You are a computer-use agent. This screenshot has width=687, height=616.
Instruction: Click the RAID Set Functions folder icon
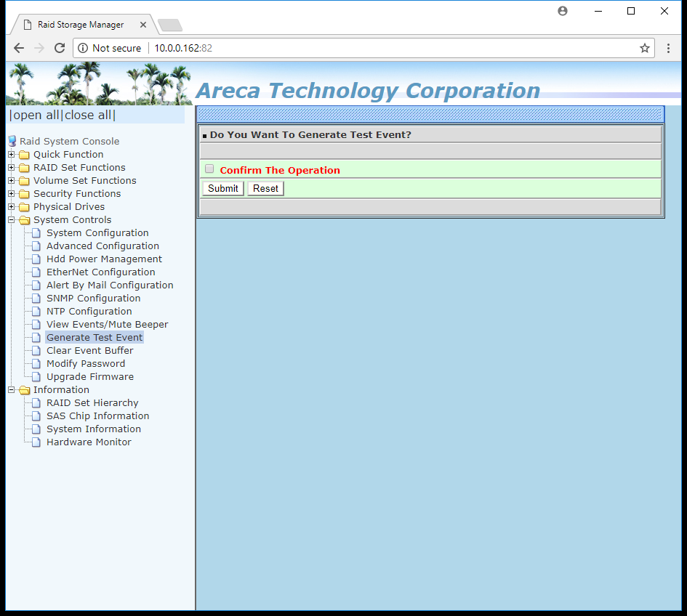pyautogui.click(x=25, y=168)
